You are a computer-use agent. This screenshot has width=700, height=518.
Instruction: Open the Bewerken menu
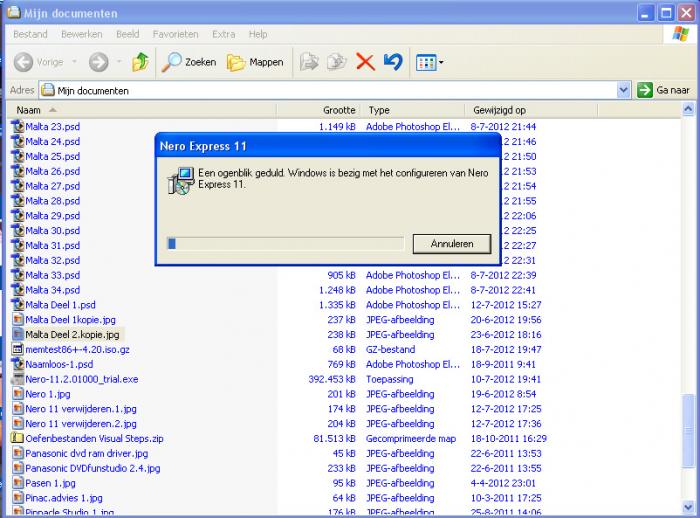click(82, 34)
